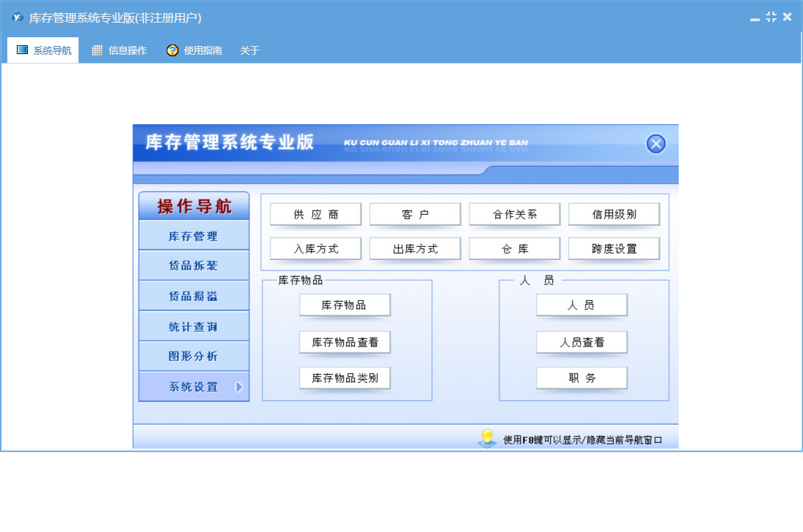Open the 跨度设置 button

614,248
